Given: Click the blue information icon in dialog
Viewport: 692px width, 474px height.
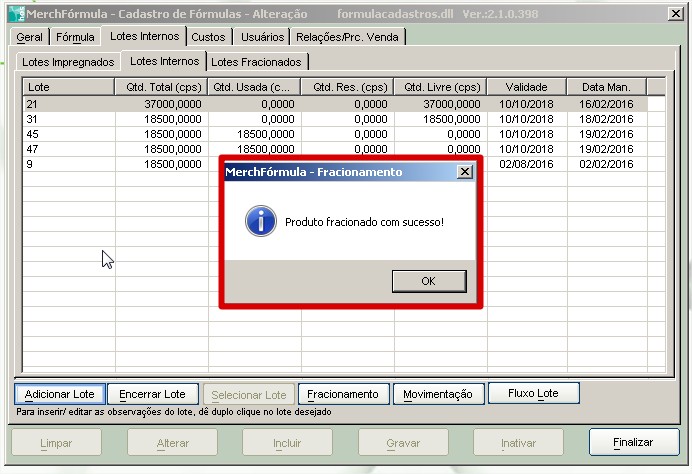Looking at the screenshot, I should pos(261,221).
